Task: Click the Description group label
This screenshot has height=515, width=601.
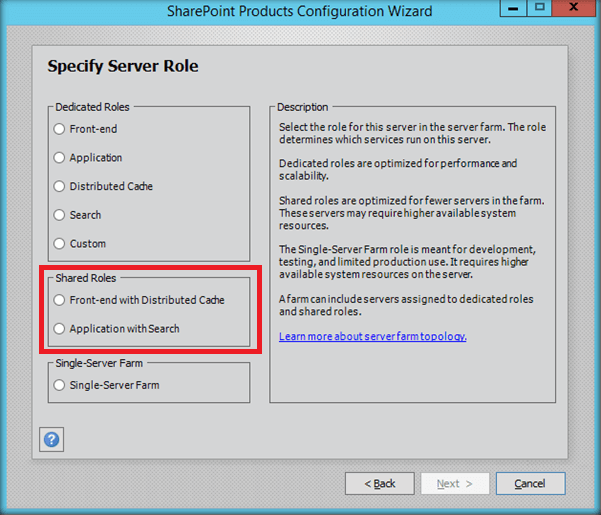Action: (x=302, y=107)
